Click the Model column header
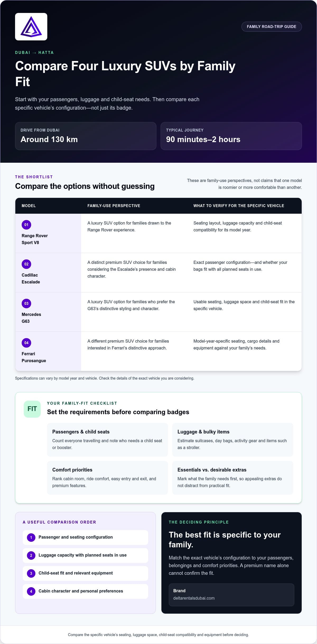The width and height of the screenshot is (317, 644). [29, 206]
